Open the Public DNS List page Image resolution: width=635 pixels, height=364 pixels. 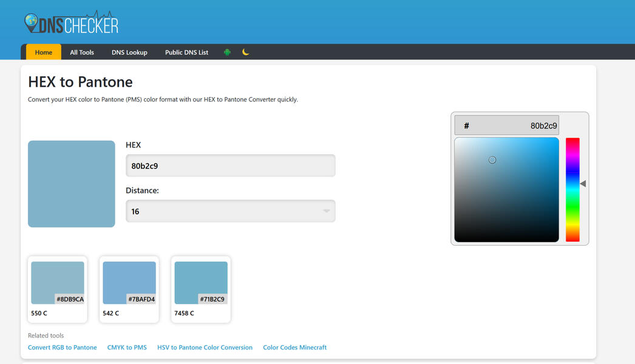(186, 52)
